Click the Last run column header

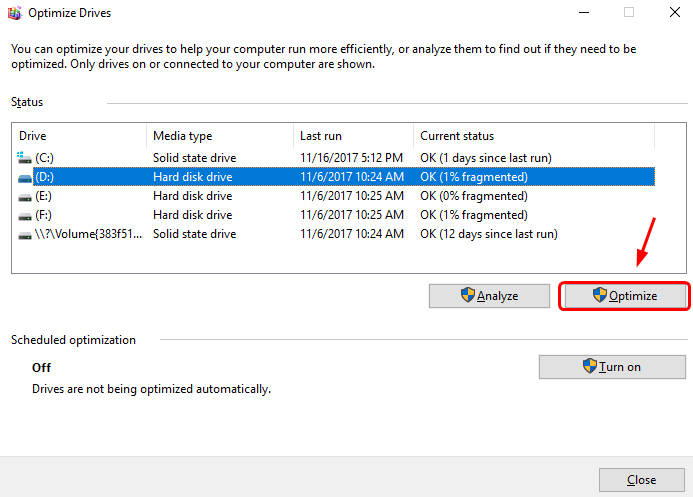coord(354,136)
